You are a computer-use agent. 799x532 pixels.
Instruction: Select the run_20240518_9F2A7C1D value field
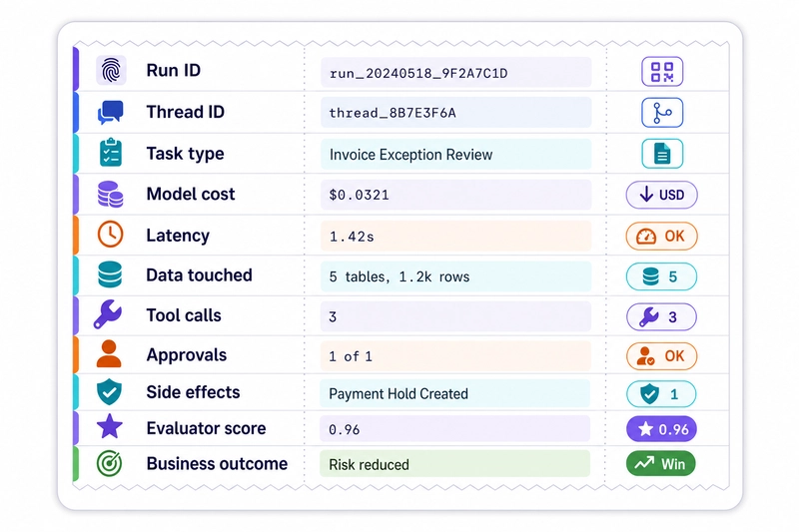tap(456, 72)
